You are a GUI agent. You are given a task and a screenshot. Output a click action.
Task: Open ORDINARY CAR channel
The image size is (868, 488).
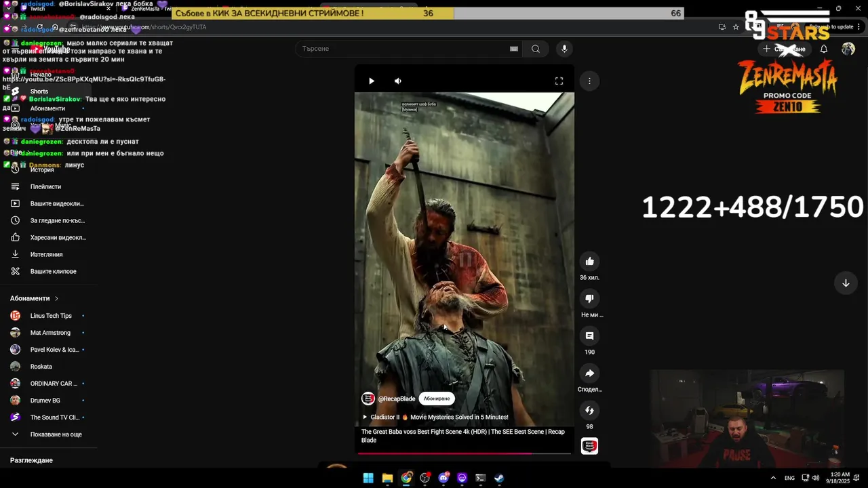pos(47,384)
